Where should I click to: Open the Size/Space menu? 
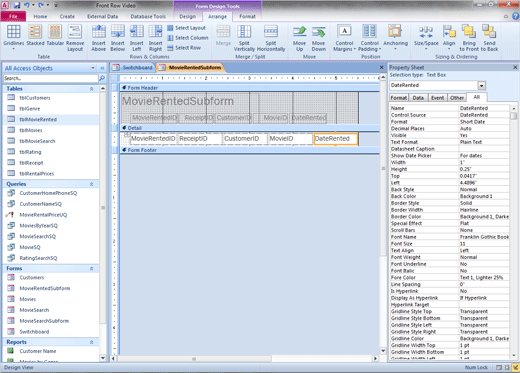coord(426,37)
